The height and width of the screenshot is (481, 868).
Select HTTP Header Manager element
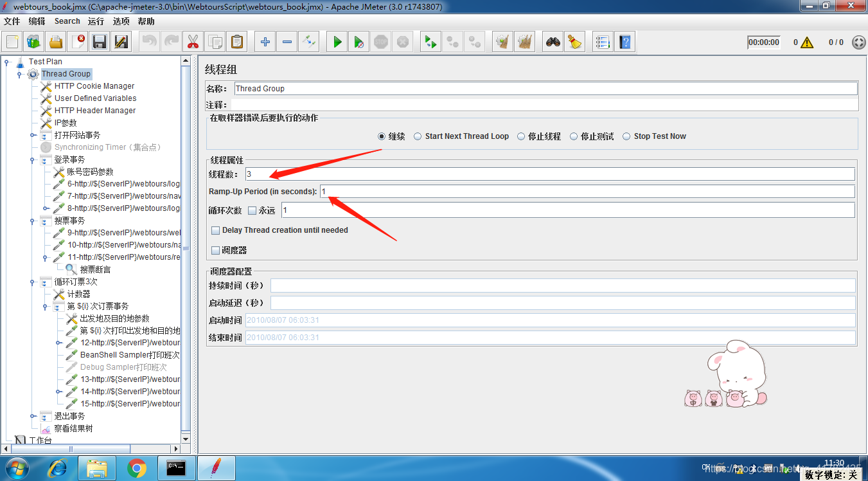click(95, 111)
